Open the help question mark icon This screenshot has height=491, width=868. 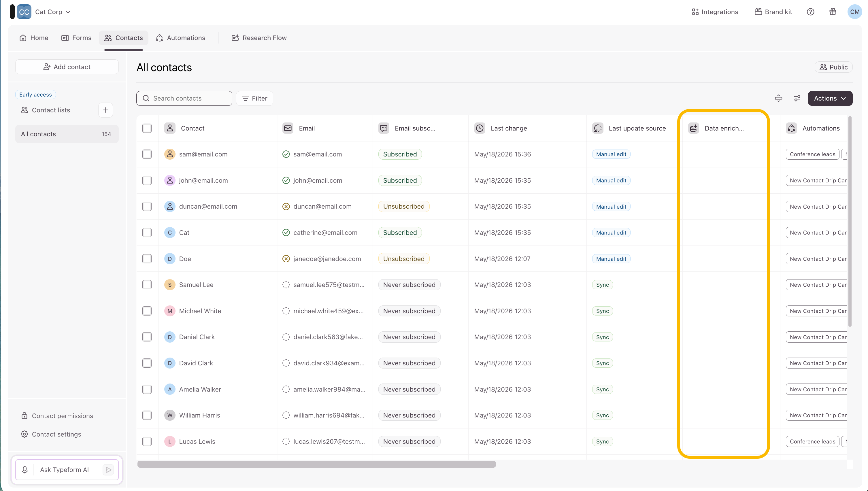(810, 12)
